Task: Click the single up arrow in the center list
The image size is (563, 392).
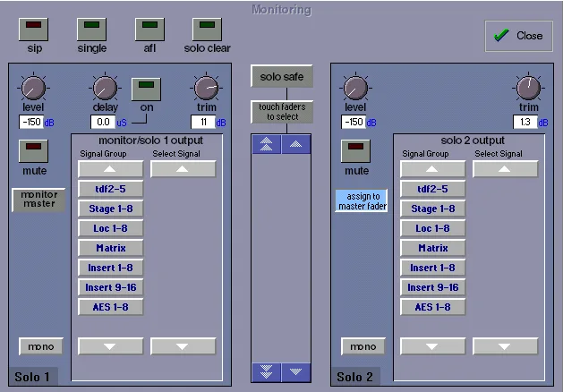Action: point(296,144)
